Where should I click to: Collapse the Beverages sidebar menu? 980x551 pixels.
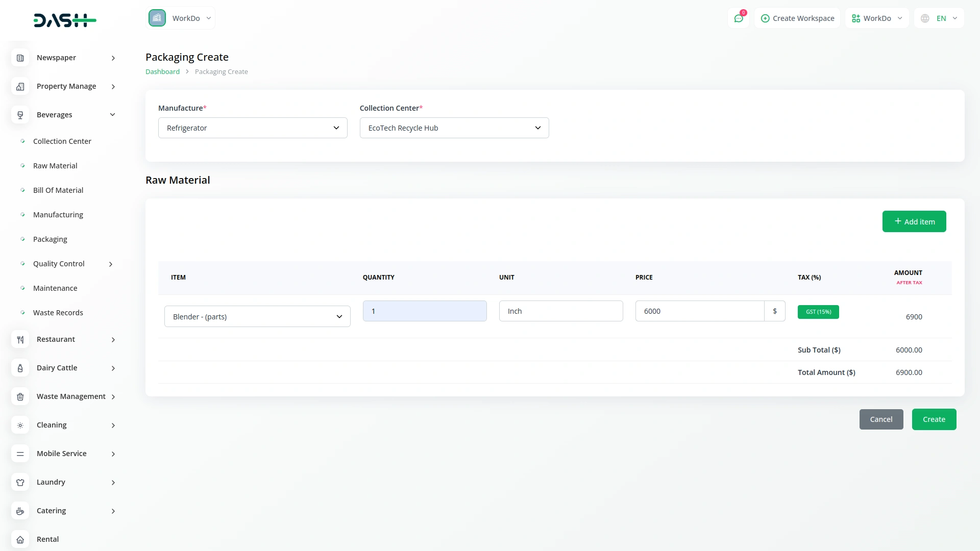click(x=112, y=115)
